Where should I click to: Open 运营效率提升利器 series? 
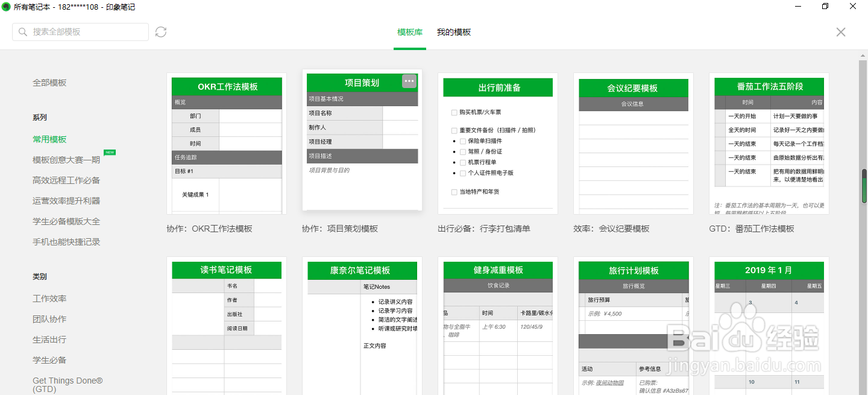(x=66, y=201)
